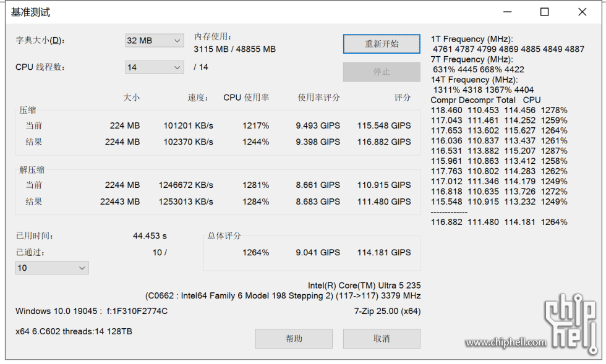The width and height of the screenshot is (606, 364).
Task: Minimize the 基准测试 window
Action: tap(508, 12)
